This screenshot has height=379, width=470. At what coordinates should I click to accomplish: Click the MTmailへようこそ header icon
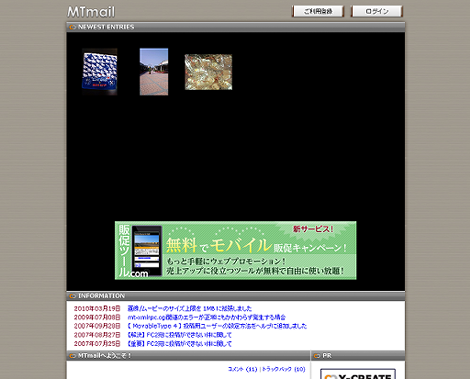point(72,356)
